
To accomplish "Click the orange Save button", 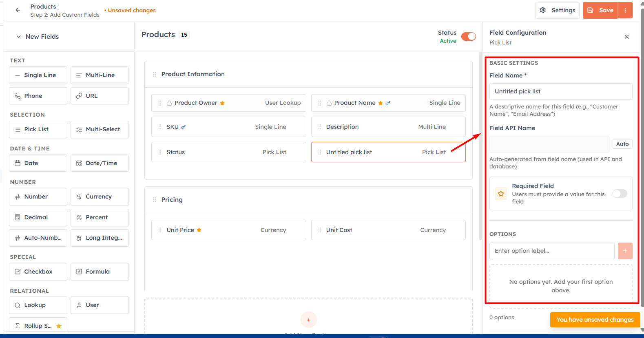I will tap(600, 10).
